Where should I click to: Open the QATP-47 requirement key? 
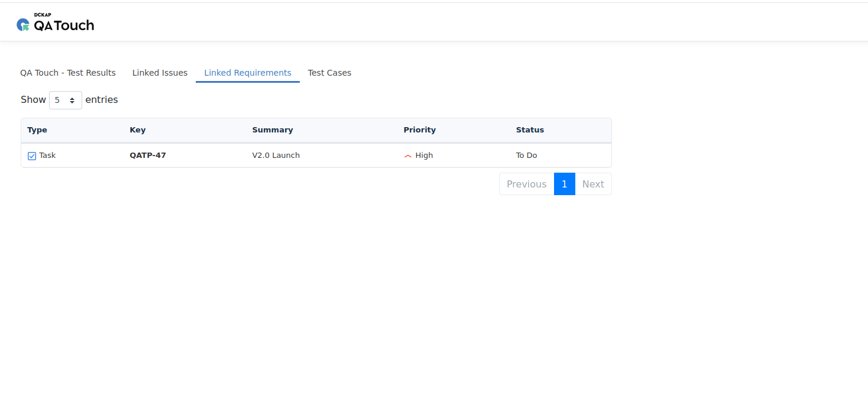coord(148,156)
